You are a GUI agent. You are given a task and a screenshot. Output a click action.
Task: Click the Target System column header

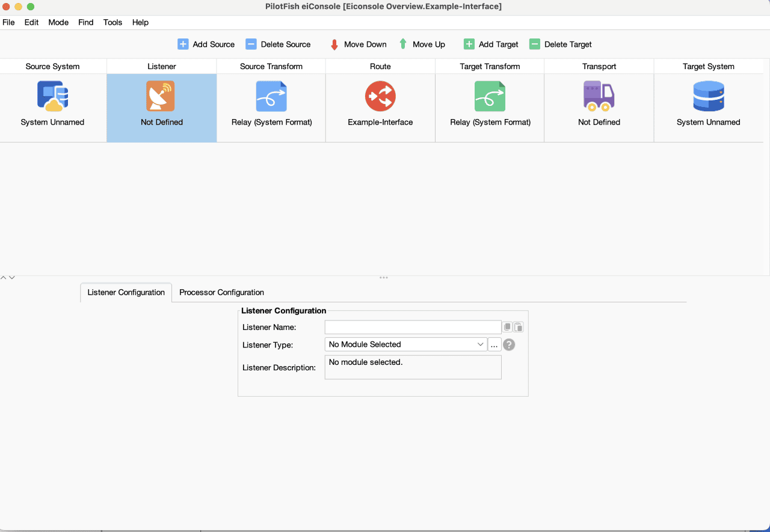709,66
